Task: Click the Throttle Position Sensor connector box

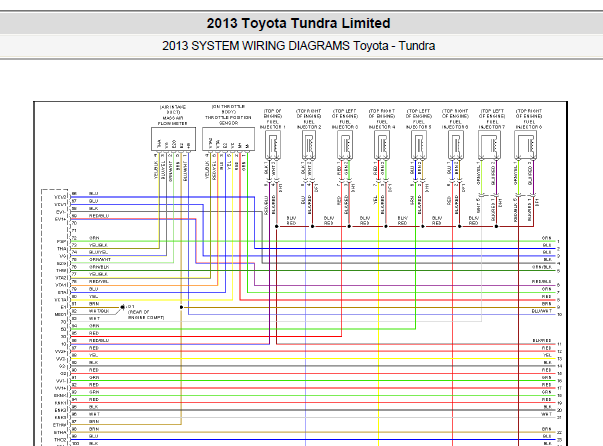Action: pyautogui.click(x=228, y=139)
